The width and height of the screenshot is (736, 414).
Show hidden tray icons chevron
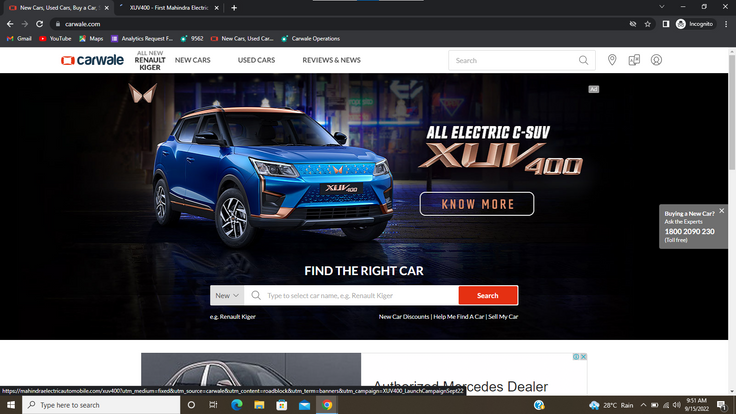point(643,405)
